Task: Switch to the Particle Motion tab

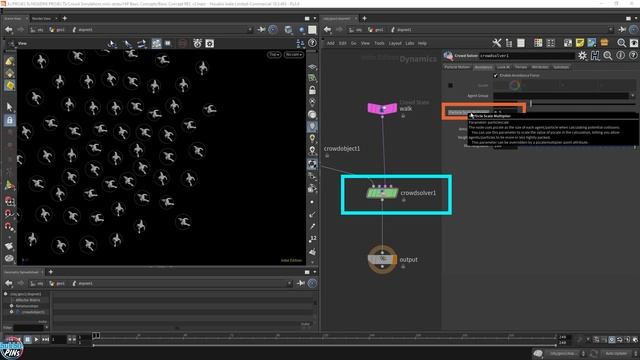Action: point(457,67)
